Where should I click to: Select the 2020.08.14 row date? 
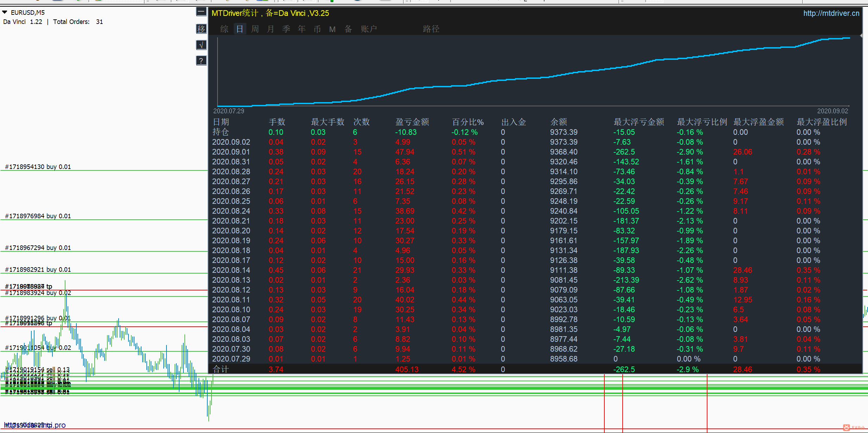coord(231,270)
